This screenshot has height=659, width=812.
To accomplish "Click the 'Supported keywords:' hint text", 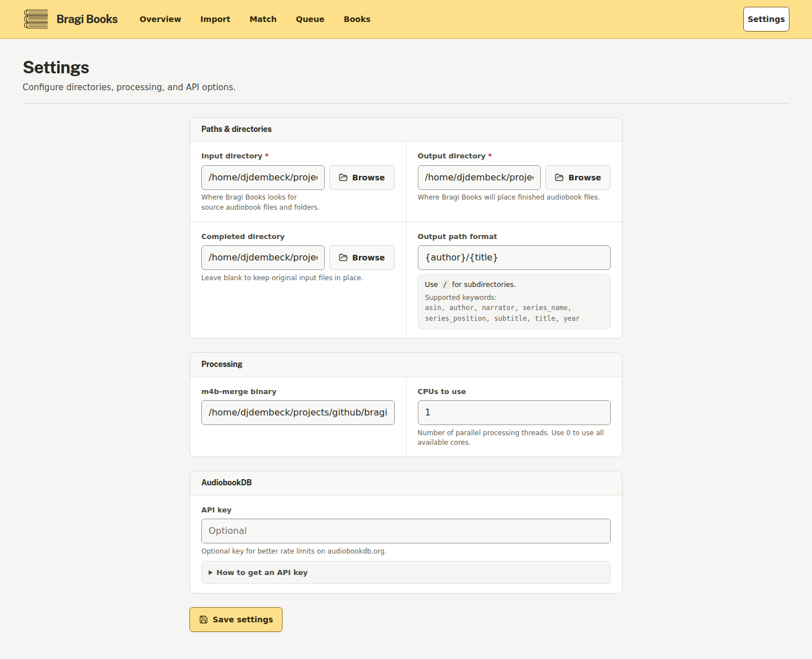I will coord(461,298).
